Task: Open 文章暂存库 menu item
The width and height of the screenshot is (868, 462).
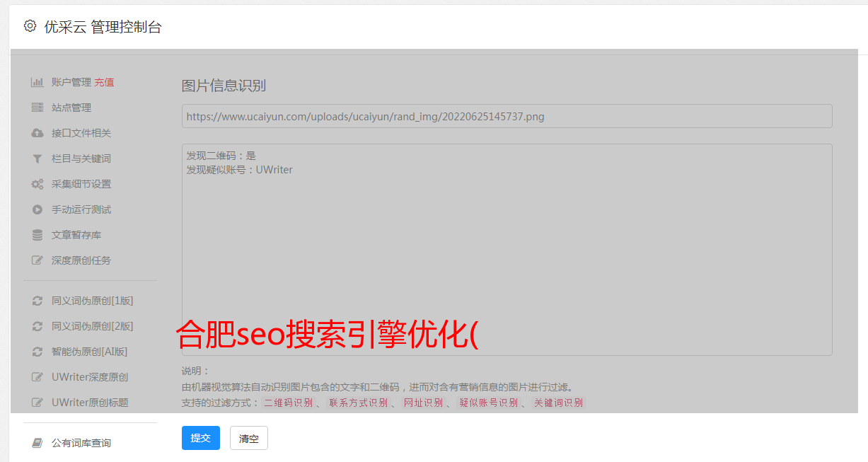Action: click(x=76, y=235)
